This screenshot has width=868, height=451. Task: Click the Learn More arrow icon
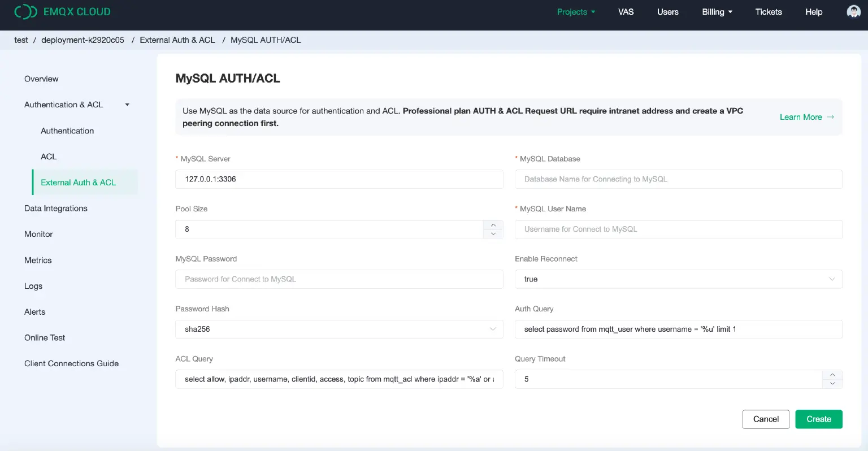[x=830, y=117]
